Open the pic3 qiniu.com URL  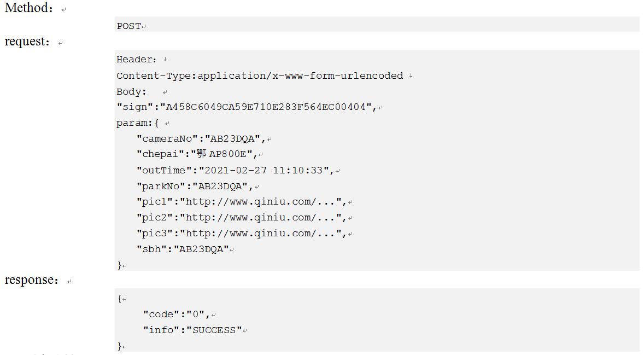261,234
